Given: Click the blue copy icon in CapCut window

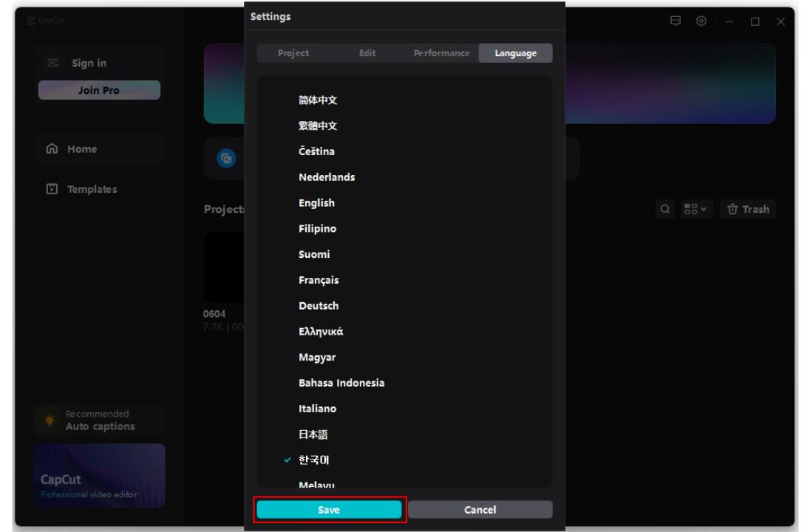Looking at the screenshot, I should point(226,158).
